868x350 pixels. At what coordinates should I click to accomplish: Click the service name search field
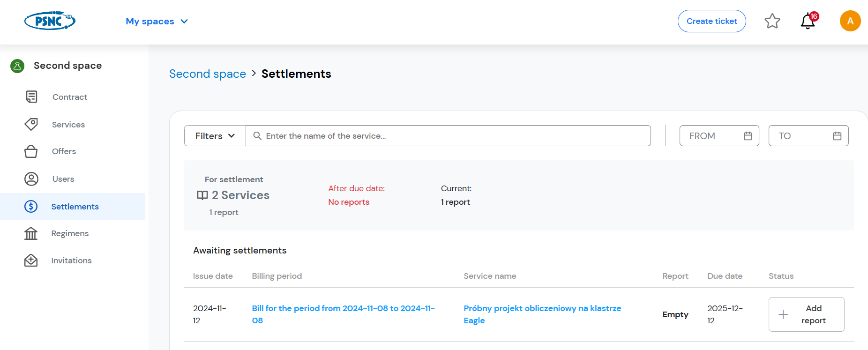[448, 136]
